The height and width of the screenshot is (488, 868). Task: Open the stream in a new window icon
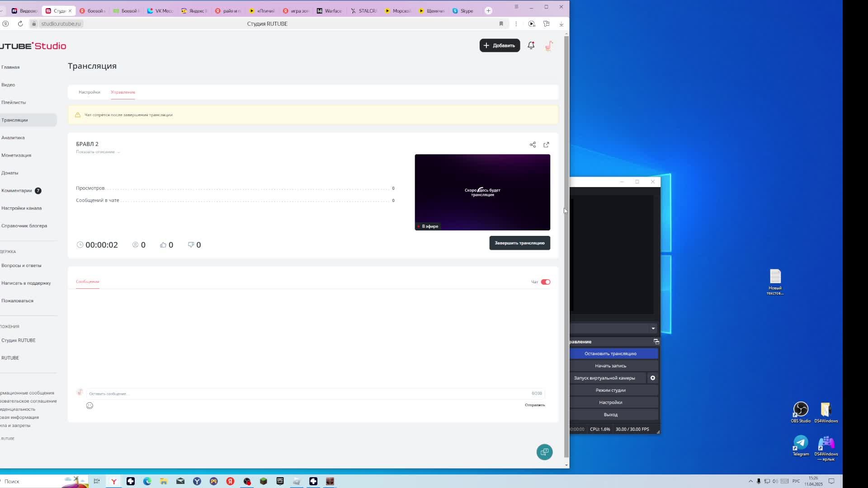[x=546, y=145]
